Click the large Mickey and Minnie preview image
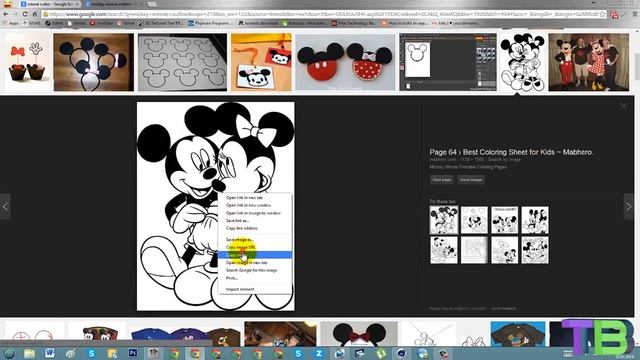 216,206
